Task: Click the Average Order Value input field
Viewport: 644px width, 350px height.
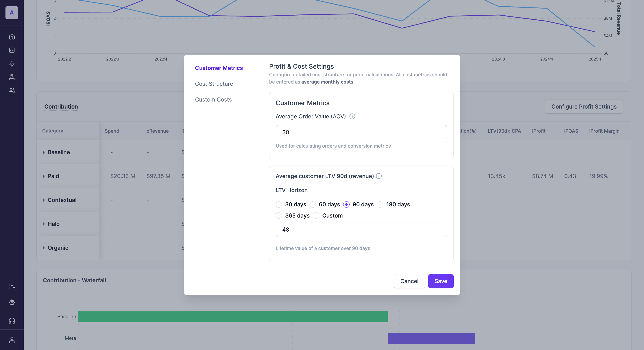Action: (x=361, y=132)
